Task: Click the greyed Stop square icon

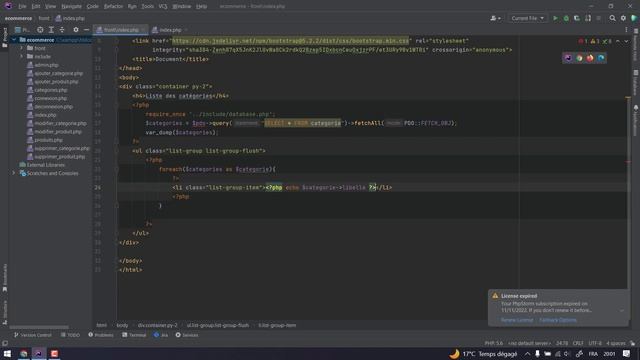Action: (x=599, y=18)
